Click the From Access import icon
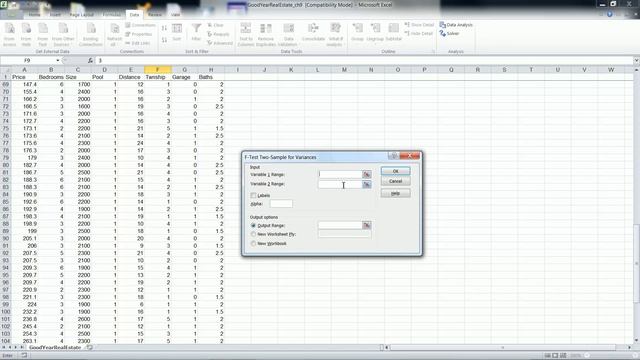 coord(10,34)
